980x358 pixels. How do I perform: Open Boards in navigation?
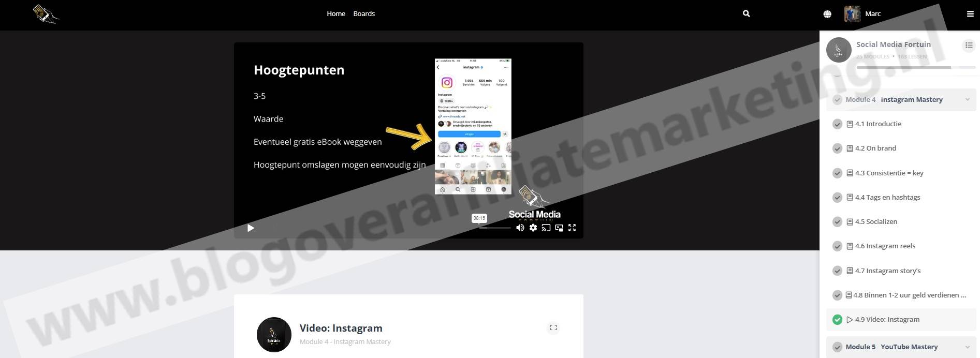click(364, 14)
